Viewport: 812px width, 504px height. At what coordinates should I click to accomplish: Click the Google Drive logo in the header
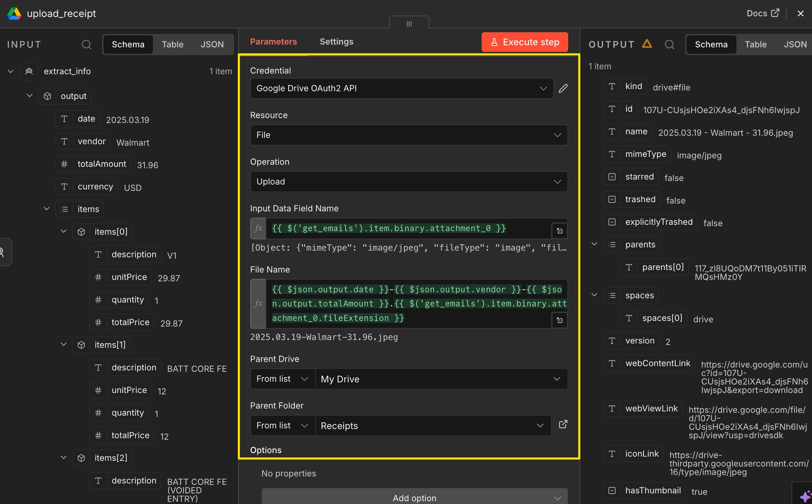pos(14,13)
